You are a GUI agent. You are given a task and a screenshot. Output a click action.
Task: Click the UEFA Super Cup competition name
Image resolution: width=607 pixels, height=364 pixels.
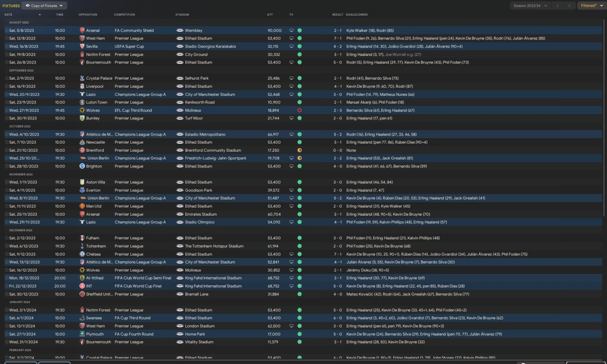point(129,46)
